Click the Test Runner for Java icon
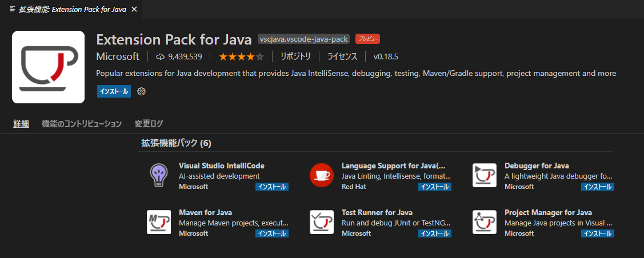The image size is (644, 258). [321, 222]
